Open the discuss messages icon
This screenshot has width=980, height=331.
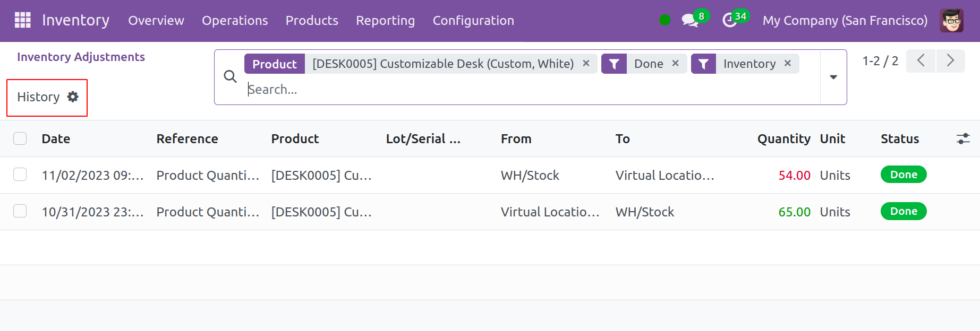pyautogui.click(x=689, y=21)
